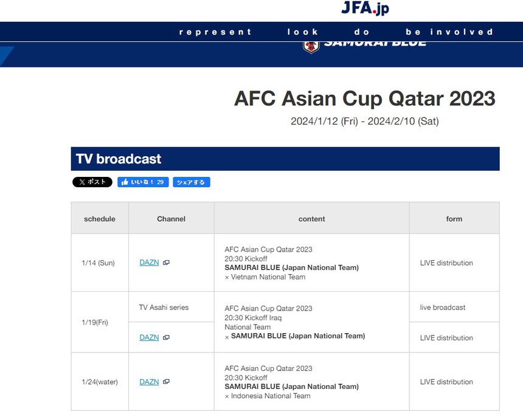Screen dimensions: 523x420
Task: Select the "do" navigation item
Action: point(362,32)
